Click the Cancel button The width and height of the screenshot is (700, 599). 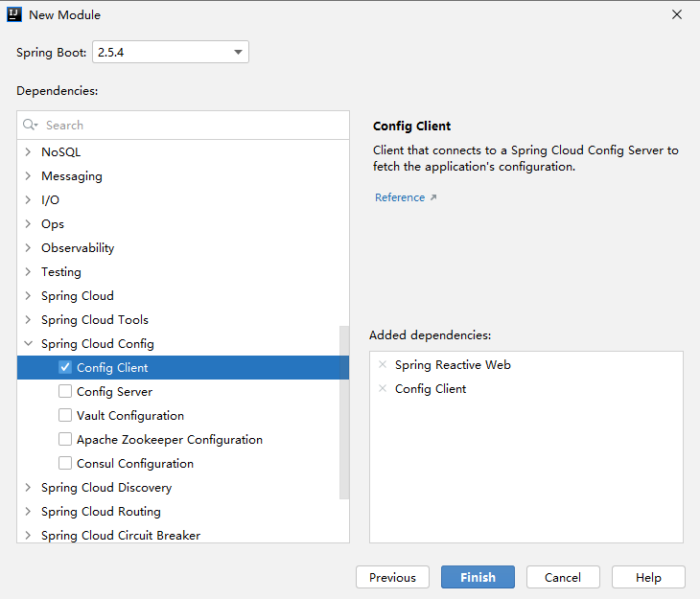[563, 577]
